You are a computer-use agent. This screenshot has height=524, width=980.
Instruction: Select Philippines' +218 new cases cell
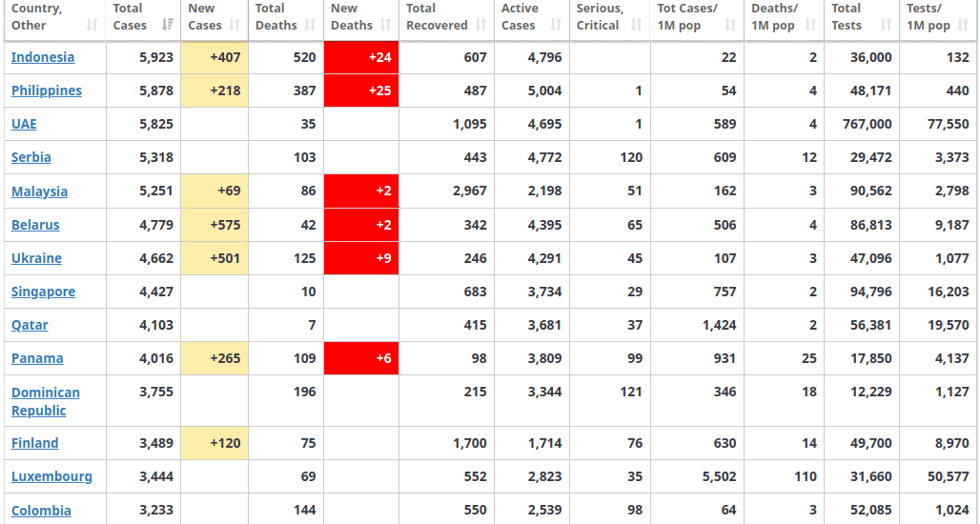coord(214,91)
